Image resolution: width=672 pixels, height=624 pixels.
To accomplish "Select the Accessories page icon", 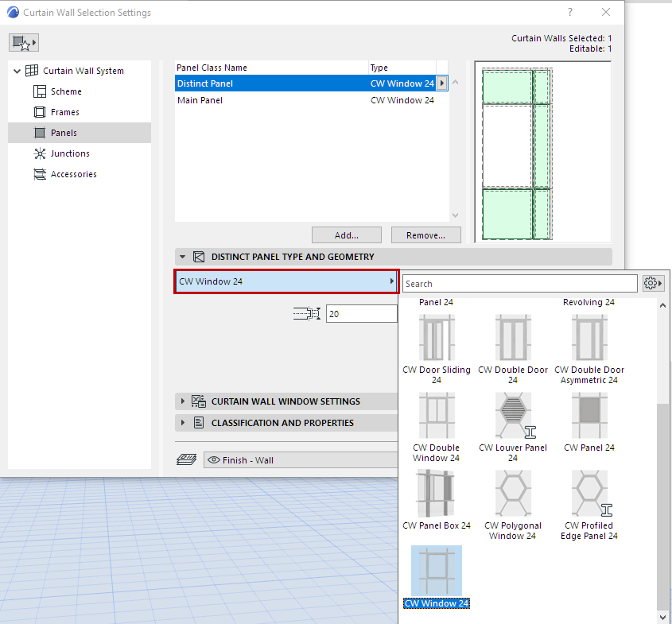I will tap(40, 174).
